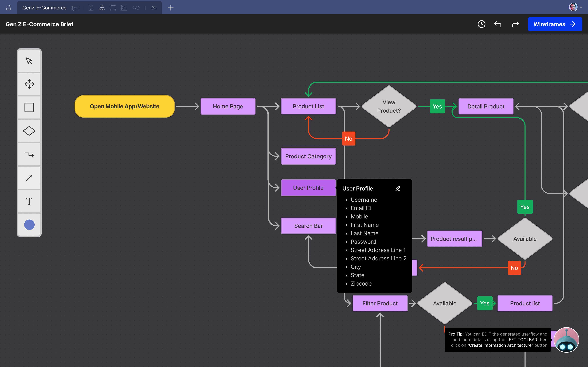
Task: Add a new tab with plus
Action: click(x=171, y=8)
